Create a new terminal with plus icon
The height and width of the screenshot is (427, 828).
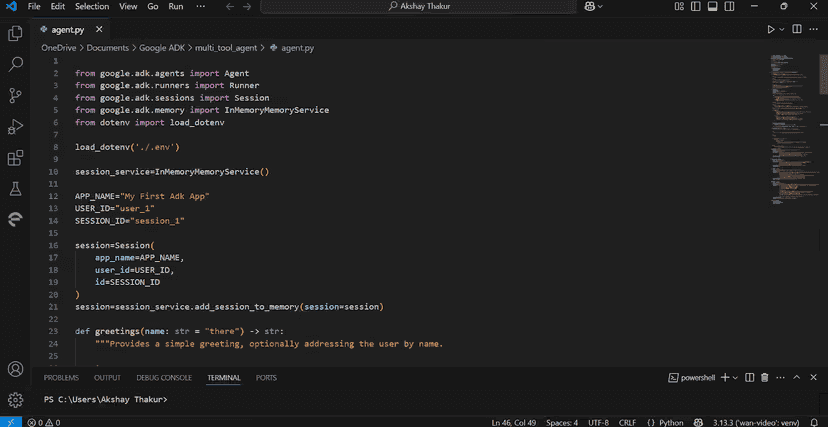tap(724, 377)
